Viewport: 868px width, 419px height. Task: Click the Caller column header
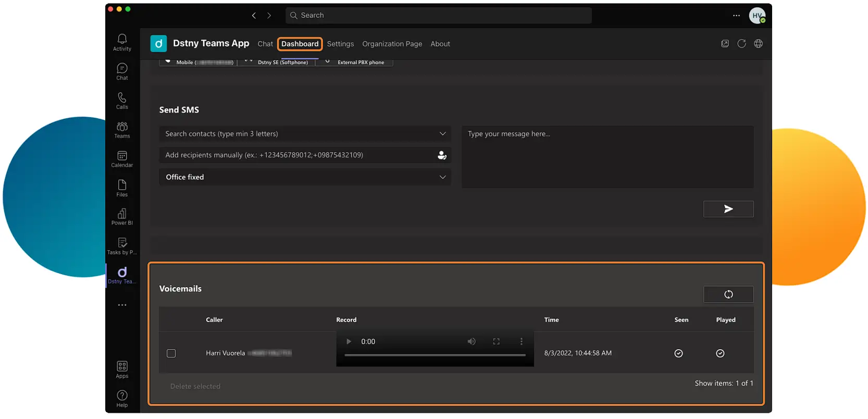pos(214,320)
